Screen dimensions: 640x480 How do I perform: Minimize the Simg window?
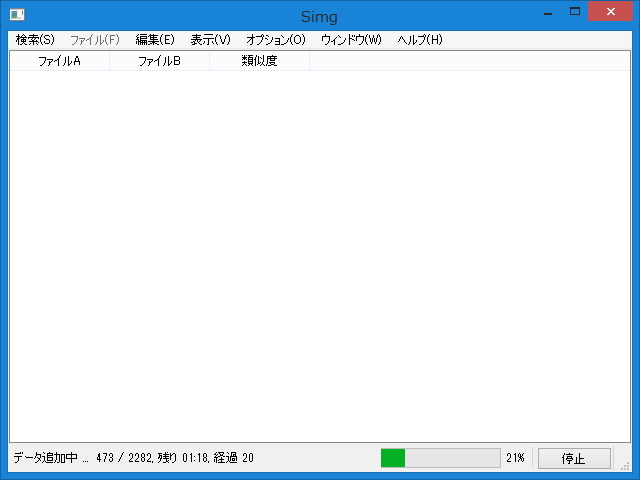548,13
